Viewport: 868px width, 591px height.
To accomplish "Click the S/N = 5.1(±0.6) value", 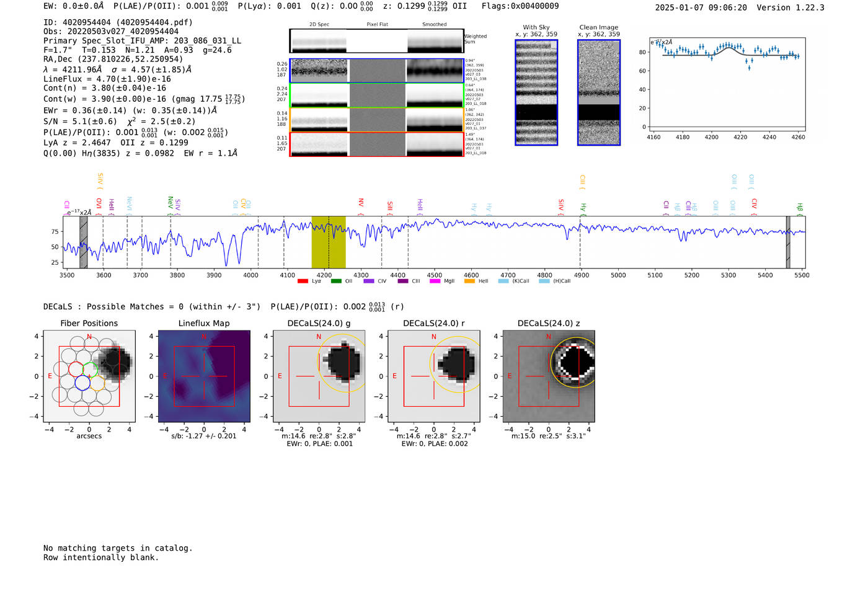I will point(81,122).
